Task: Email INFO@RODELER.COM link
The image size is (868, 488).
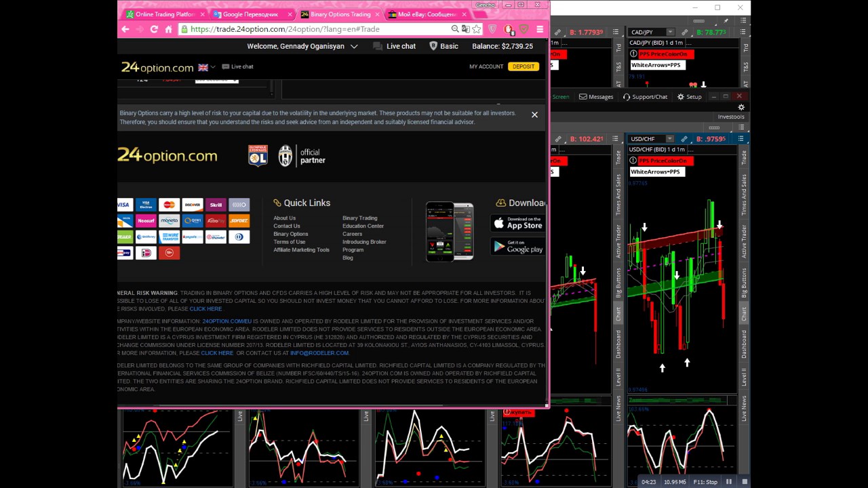Action: [319, 353]
